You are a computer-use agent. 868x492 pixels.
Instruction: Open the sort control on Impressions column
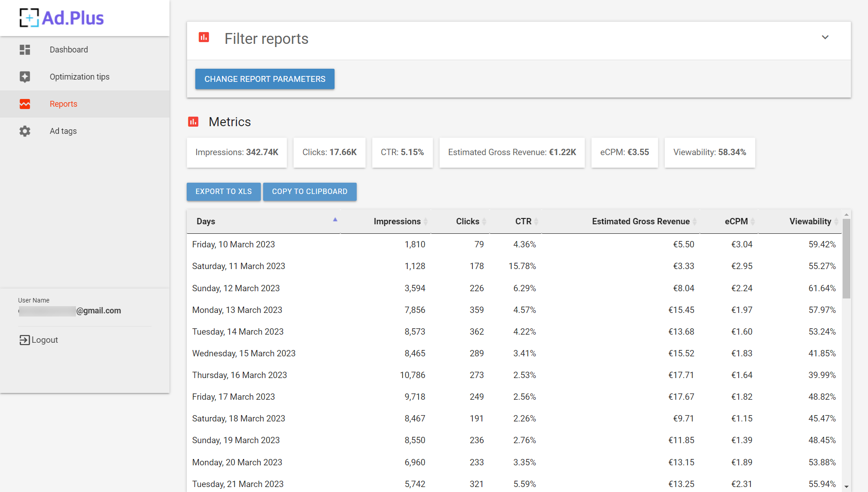(427, 221)
